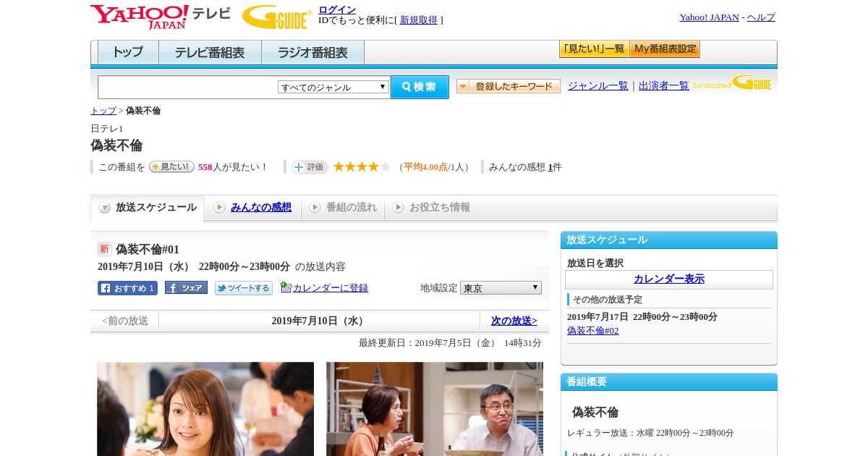Click the 平均4.00点 rating text
Screen dimensions: 868x456
point(425,167)
